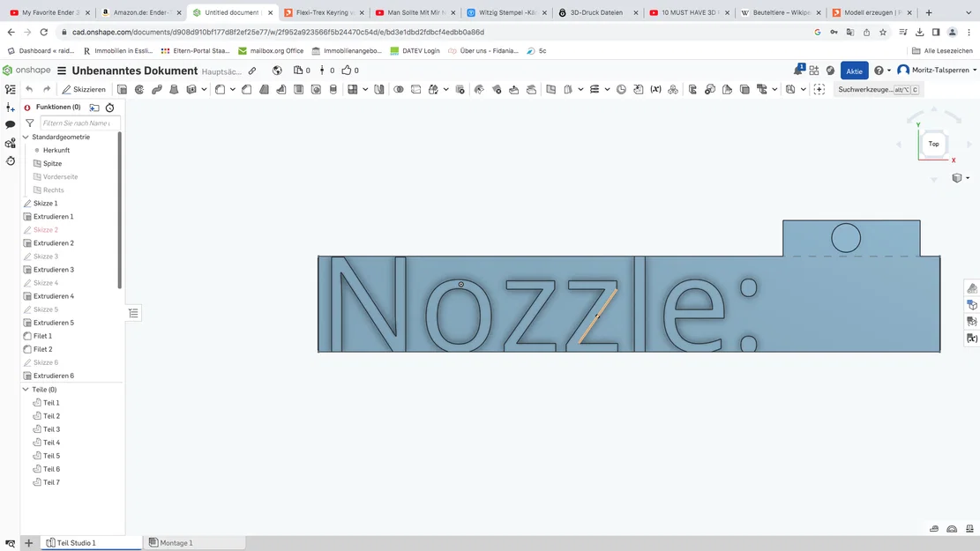
Task: Select the Transform tool
Action: pos(433,89)
